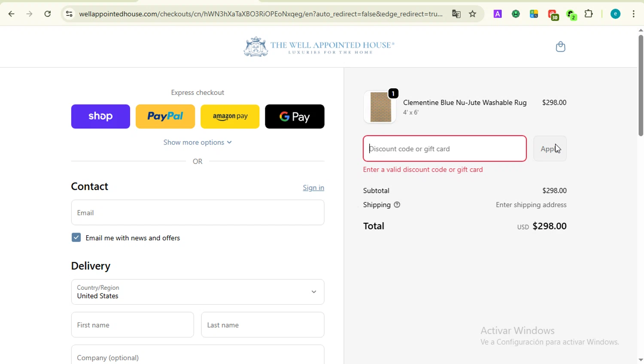Click the shipping help question mark
The width and height of the screenshot is (644, 364).
tap(397, 205)
